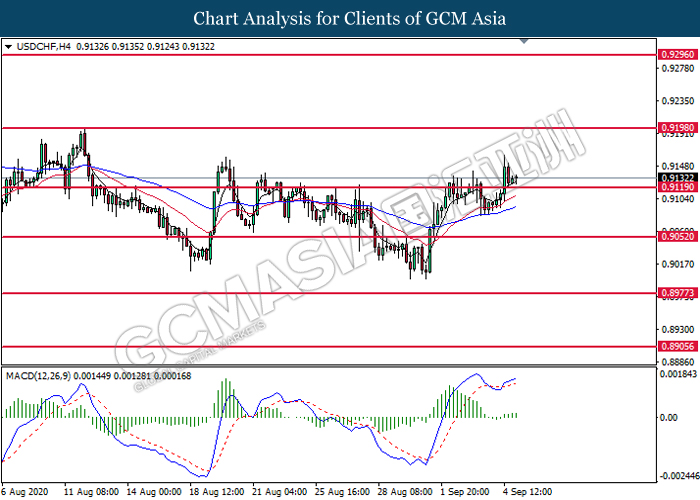Click the 28 Aug 08:00 time label
Viewport: 700px width, 500px height.
click(406, 492)
